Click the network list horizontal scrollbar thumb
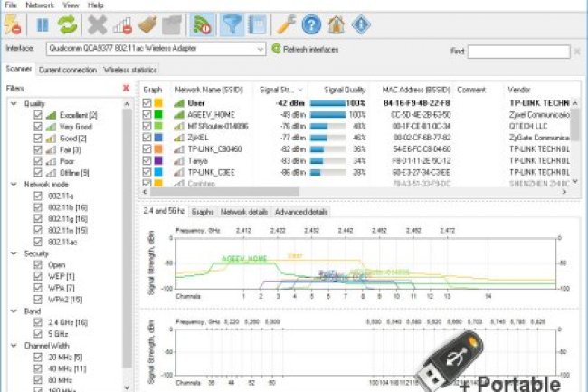This screenshot has height=392, width=588. [224, 192]
